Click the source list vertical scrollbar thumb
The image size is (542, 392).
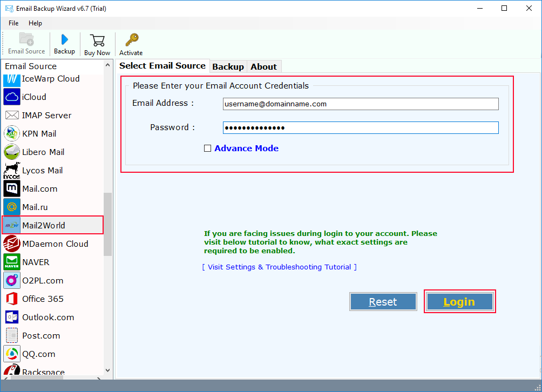click(x=107, y=224)
